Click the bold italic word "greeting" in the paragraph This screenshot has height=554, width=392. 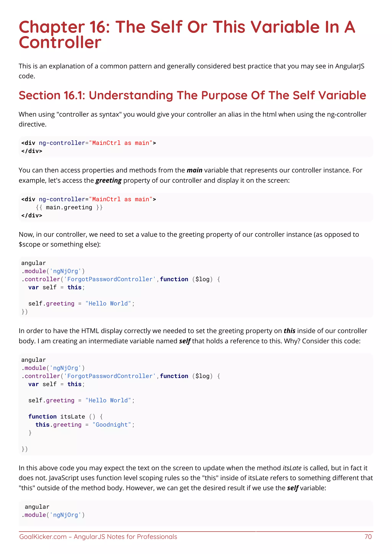(108, 180)
